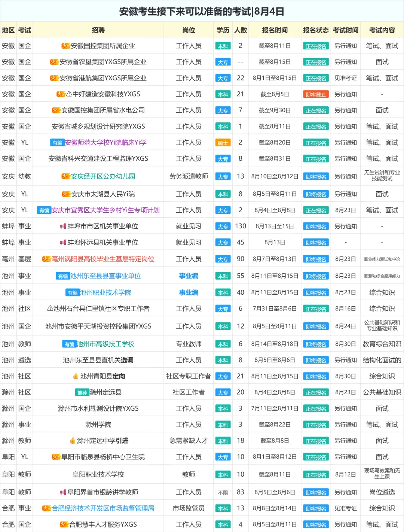
Task: Click warning triangle before 中好建造安徽科技YXGS
Action: (x=69, y=94)
